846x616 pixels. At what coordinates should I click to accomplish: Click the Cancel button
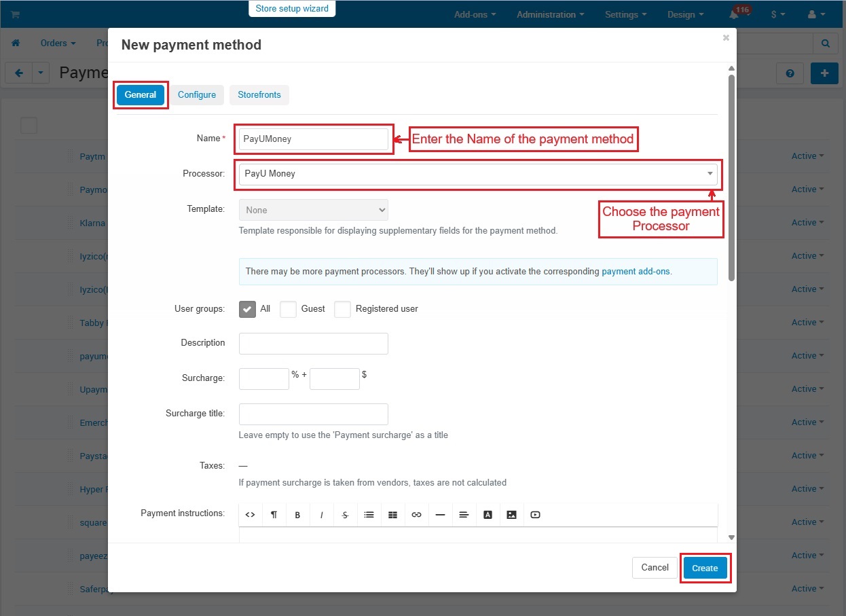pos(655,568)
